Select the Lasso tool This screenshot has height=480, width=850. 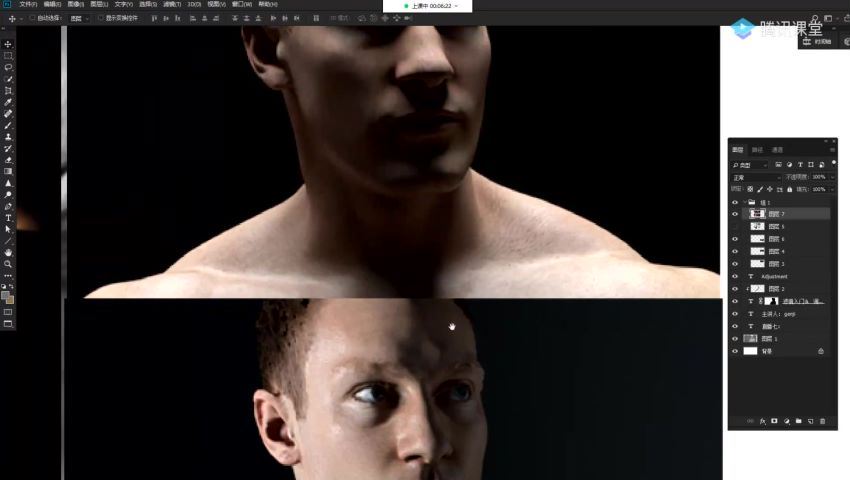coord(8,67)
